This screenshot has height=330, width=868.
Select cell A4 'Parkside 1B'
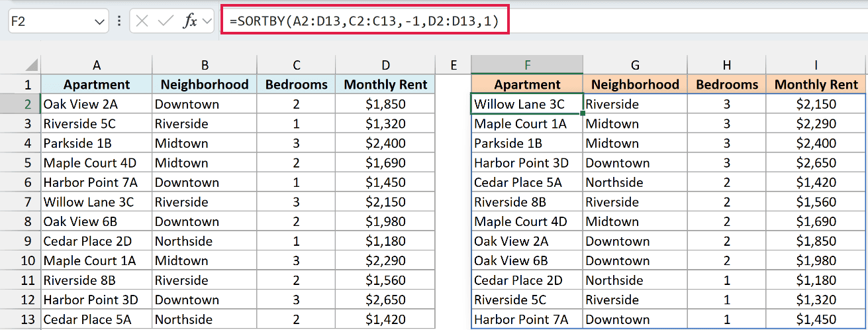tap(97, 143)
